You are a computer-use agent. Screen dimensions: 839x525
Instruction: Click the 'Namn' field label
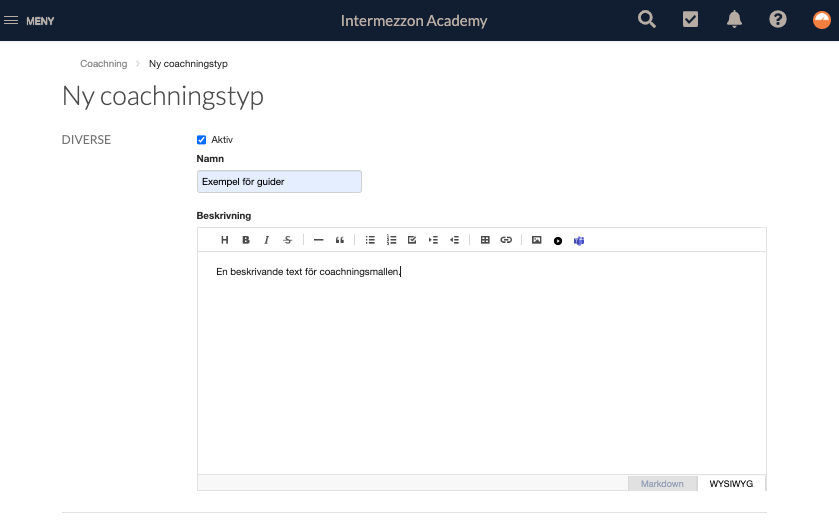pyautogui.click(x=210, y=159)
